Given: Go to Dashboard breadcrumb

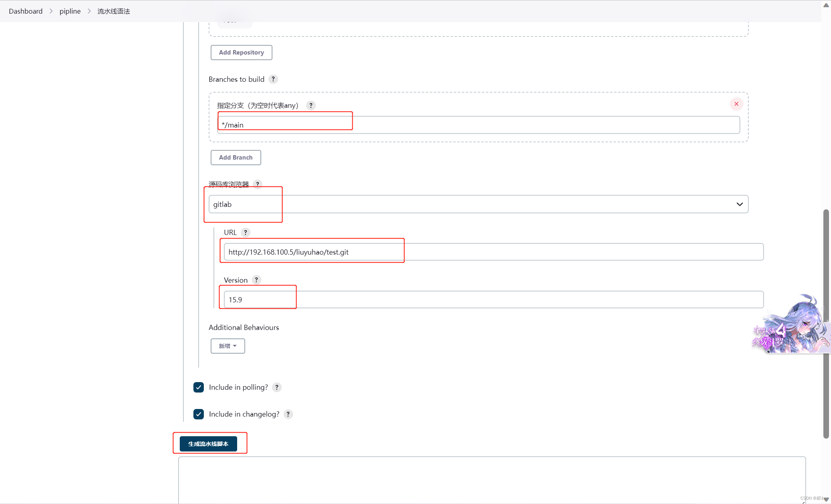Looking at the screenshot, I should tap(26, 11).
